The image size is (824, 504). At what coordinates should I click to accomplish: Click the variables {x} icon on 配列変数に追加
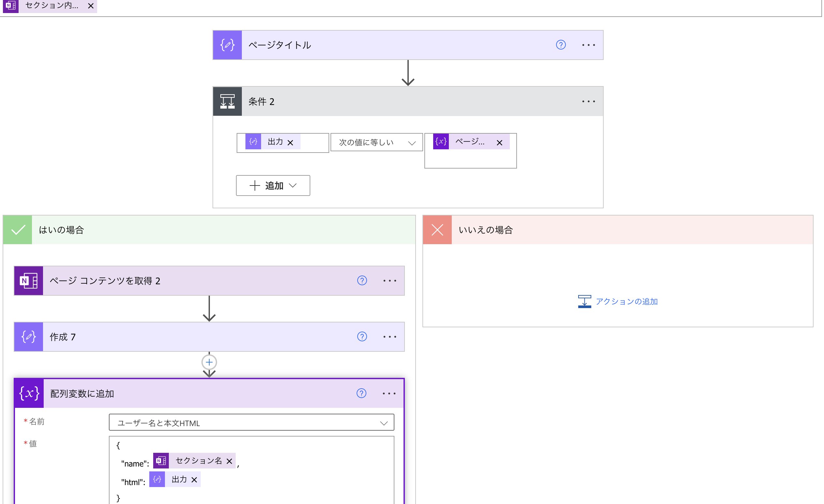(x=28, y=393)
